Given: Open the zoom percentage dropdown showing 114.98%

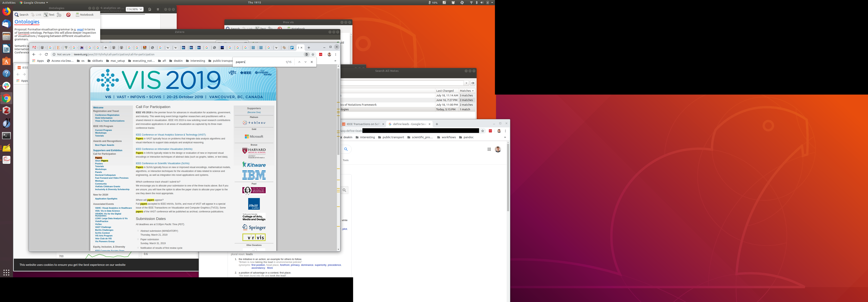Looking at the screenshot, I should (x=134, y=9).
